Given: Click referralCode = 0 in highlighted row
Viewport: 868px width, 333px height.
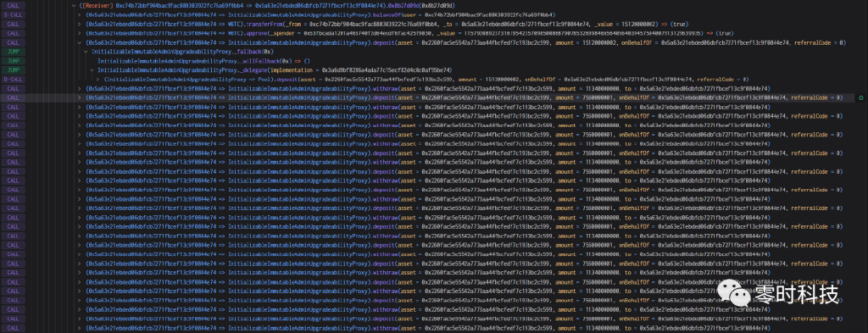Looking at the screenshot, I should [816, 98].
